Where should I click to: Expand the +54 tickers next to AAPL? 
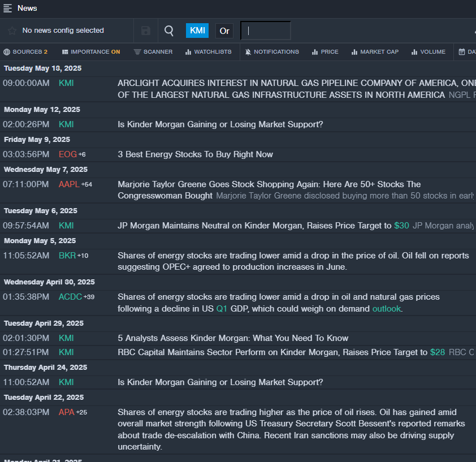click(x=86, y=185)
